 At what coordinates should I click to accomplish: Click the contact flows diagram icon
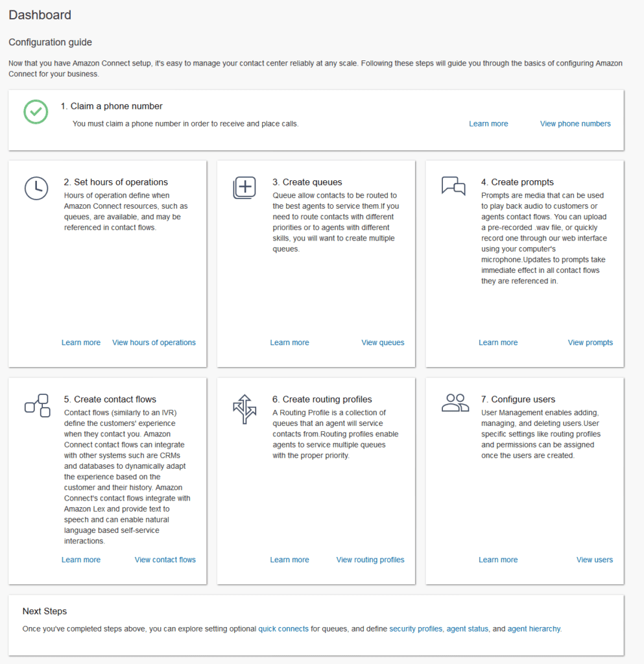coord(37,405)
